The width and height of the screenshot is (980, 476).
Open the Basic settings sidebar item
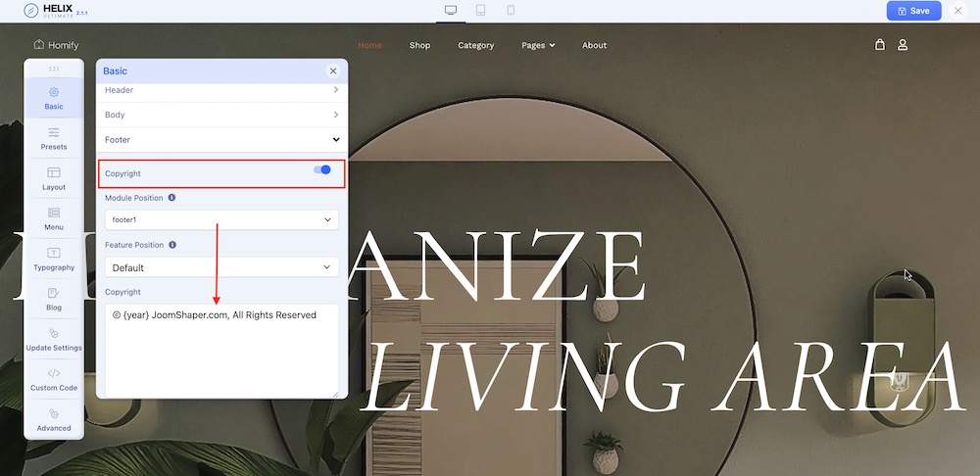coord(54,99)
